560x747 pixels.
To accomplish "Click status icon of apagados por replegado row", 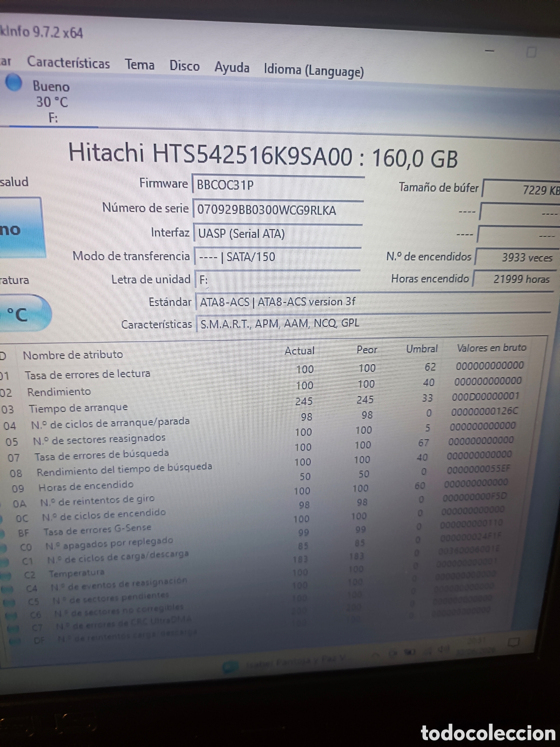I will tap(4, 548).
